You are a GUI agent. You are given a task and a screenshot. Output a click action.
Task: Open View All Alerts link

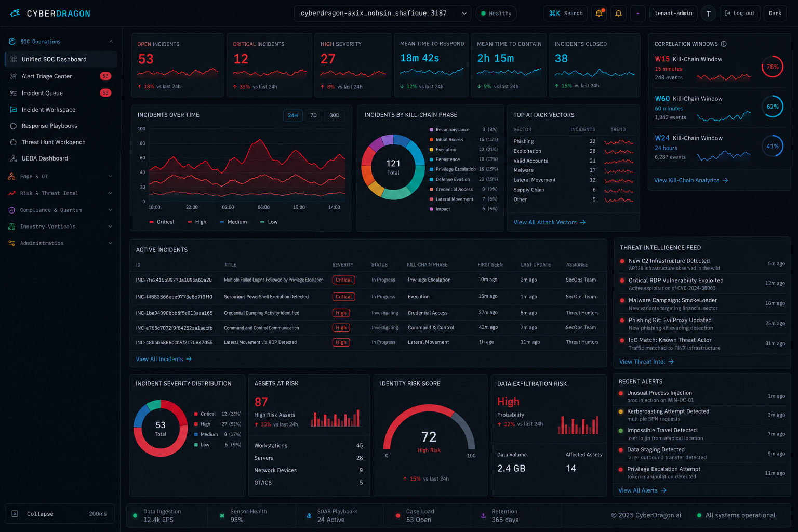tap(642, 490)
